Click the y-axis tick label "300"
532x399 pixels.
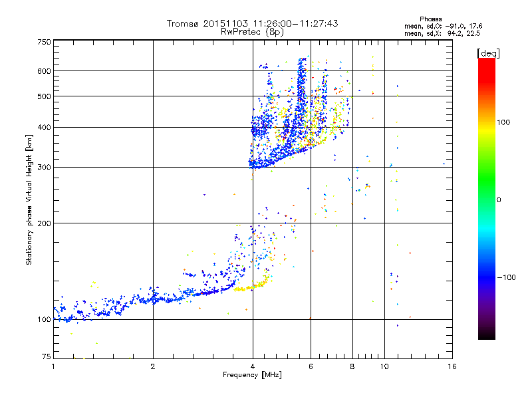(x=44, y=168)
